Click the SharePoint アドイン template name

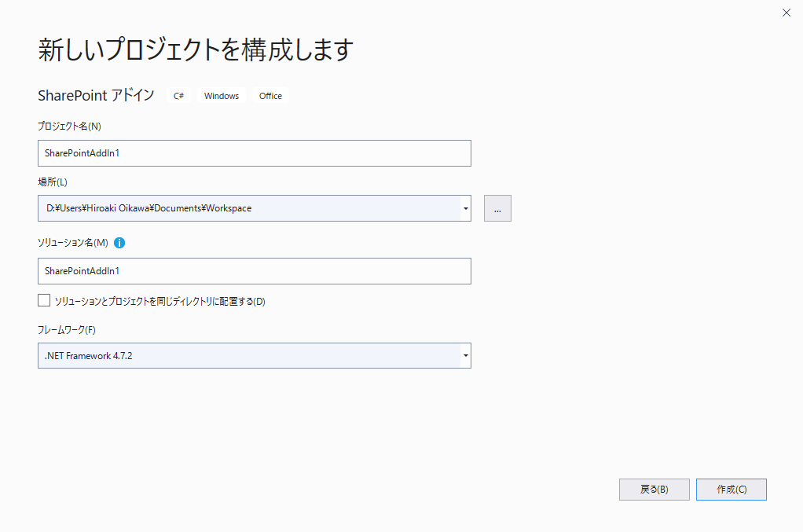coord(96,95)
